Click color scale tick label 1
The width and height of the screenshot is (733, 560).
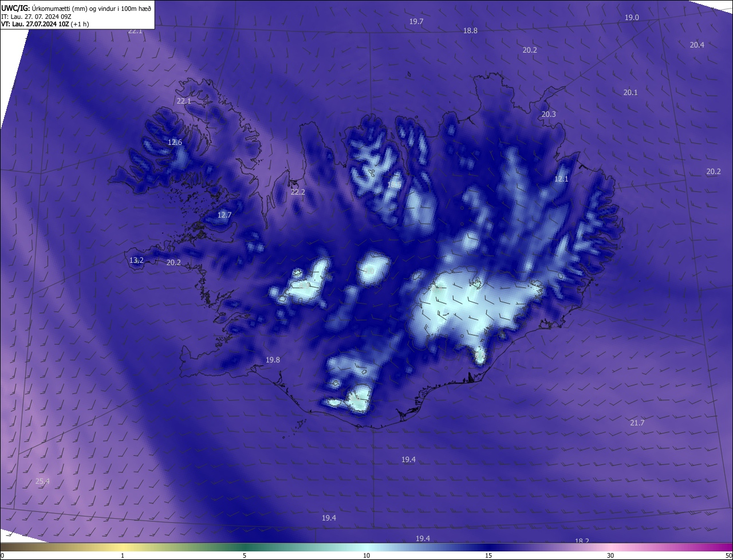click(x=123, y=555)
